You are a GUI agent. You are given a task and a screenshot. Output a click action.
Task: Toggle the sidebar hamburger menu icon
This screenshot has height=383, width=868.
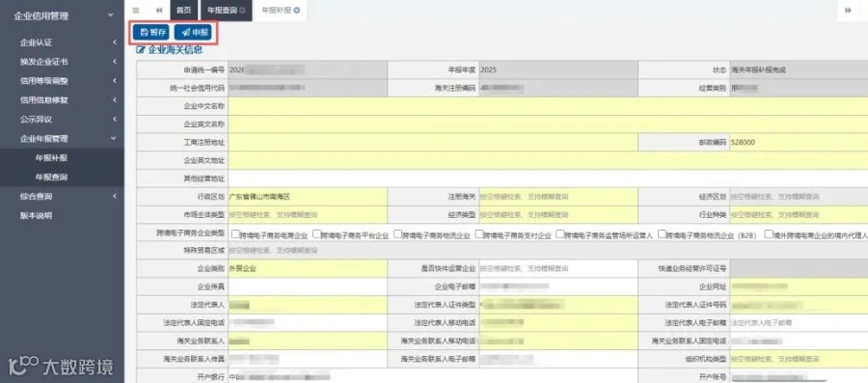tap(136, 10)
